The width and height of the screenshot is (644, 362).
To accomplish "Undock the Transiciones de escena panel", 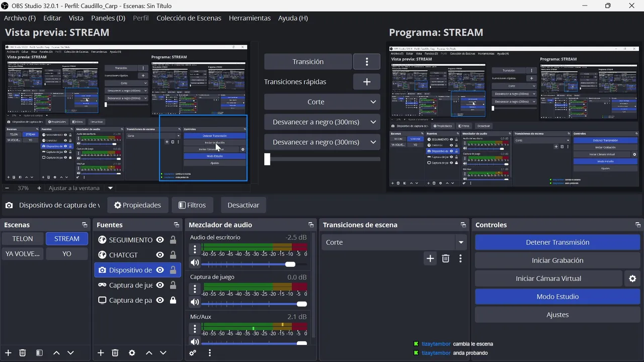I will (x=463, y=225).
